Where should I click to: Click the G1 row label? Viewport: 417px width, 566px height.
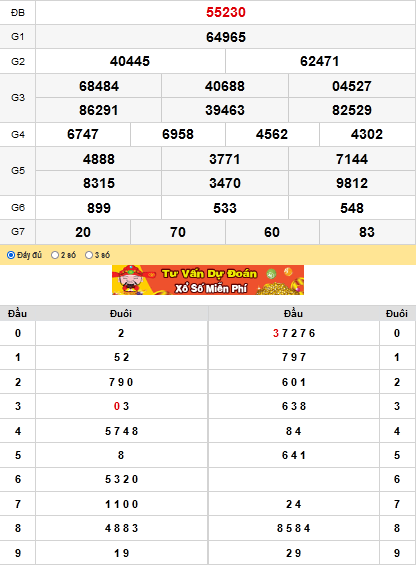click(x=18, y=37)
